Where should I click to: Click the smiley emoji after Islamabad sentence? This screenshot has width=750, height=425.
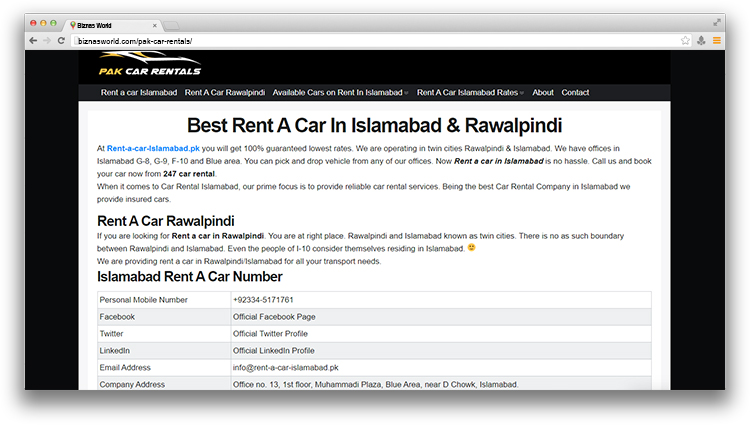(472, 248)
